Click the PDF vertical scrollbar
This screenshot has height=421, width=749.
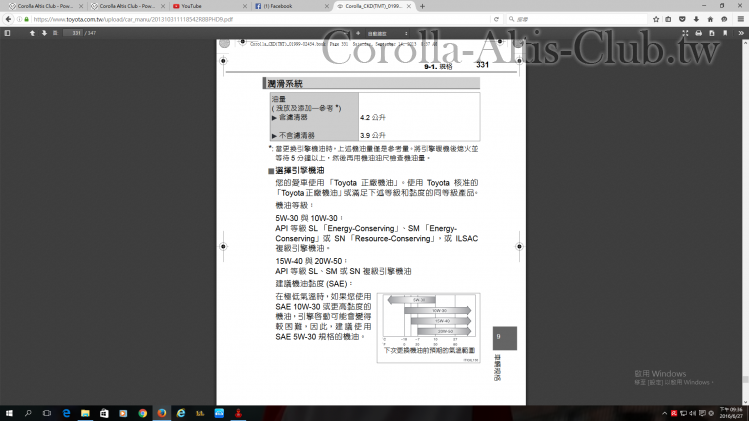[745, 222]
